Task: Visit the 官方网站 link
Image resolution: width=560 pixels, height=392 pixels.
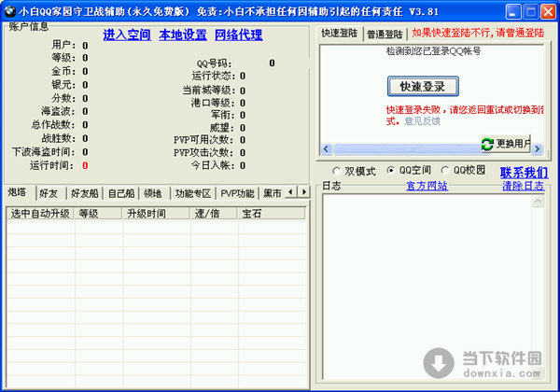Action: [x=427, y=186]
